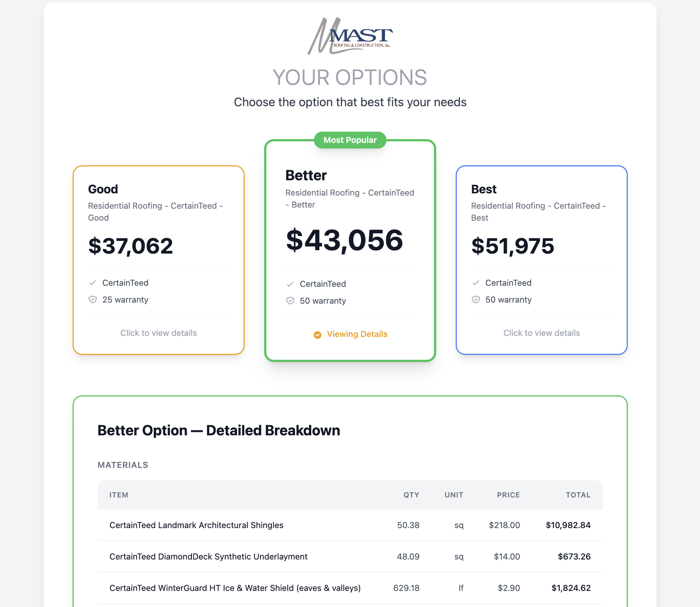Click the $10,982.84 total cell
The height and width of the screenshot is (607, 700).
tap(568, 525)
